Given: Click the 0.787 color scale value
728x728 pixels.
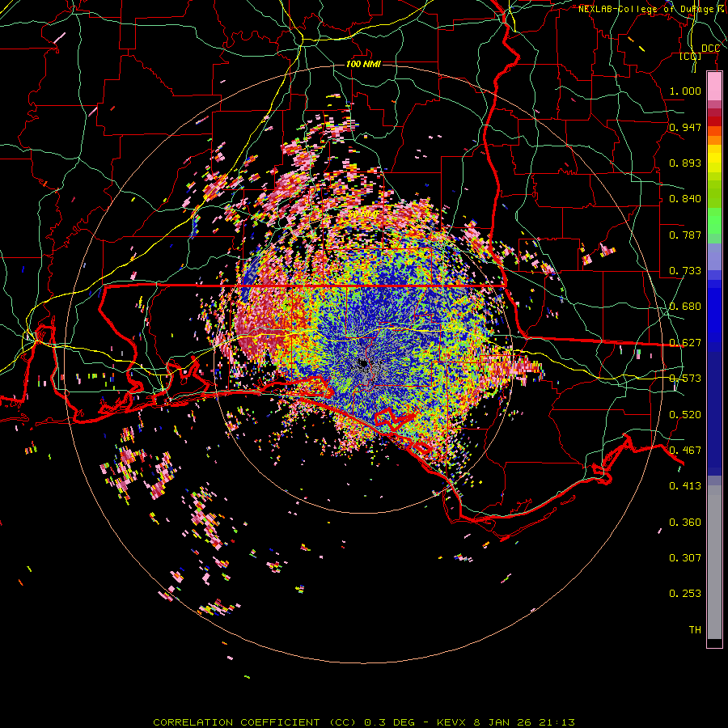Looking at the screenshot, I should point(685,235).
